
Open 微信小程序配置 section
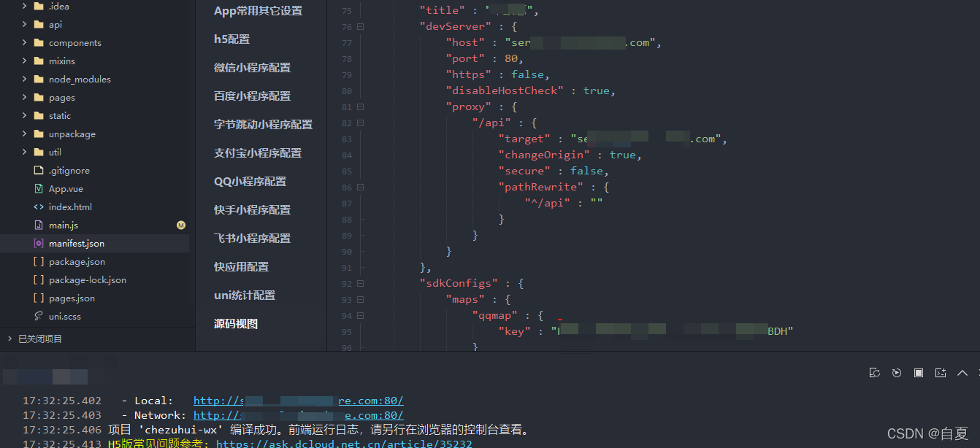(252, 68)
